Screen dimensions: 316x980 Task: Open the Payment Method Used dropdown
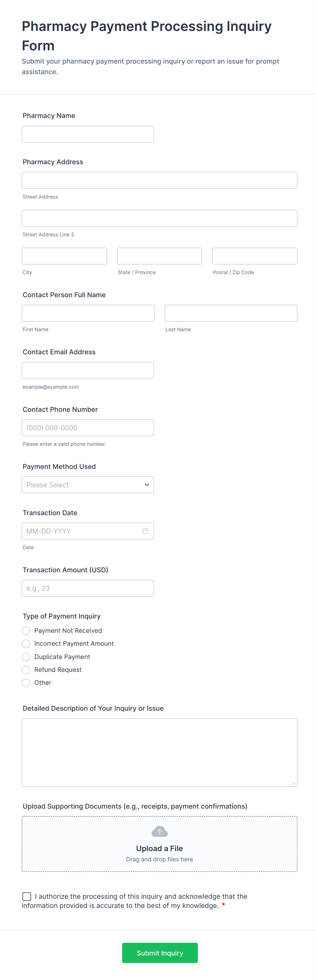coord(87,485)
